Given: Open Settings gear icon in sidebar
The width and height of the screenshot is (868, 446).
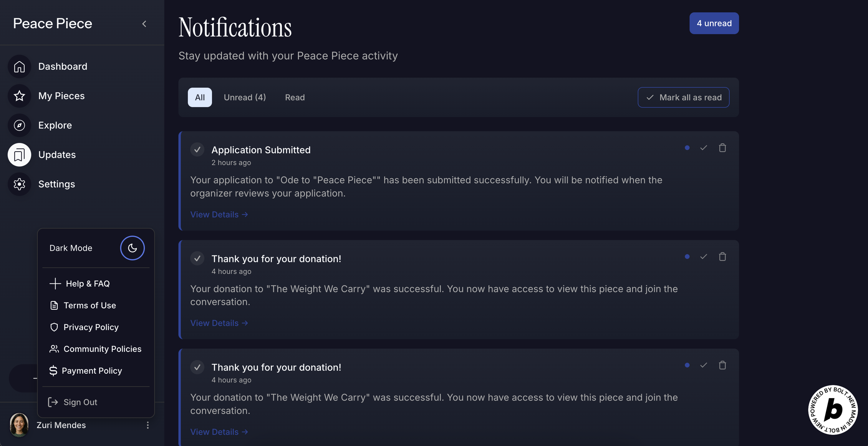Looking at the screenshot, I should tap(19, 184).
